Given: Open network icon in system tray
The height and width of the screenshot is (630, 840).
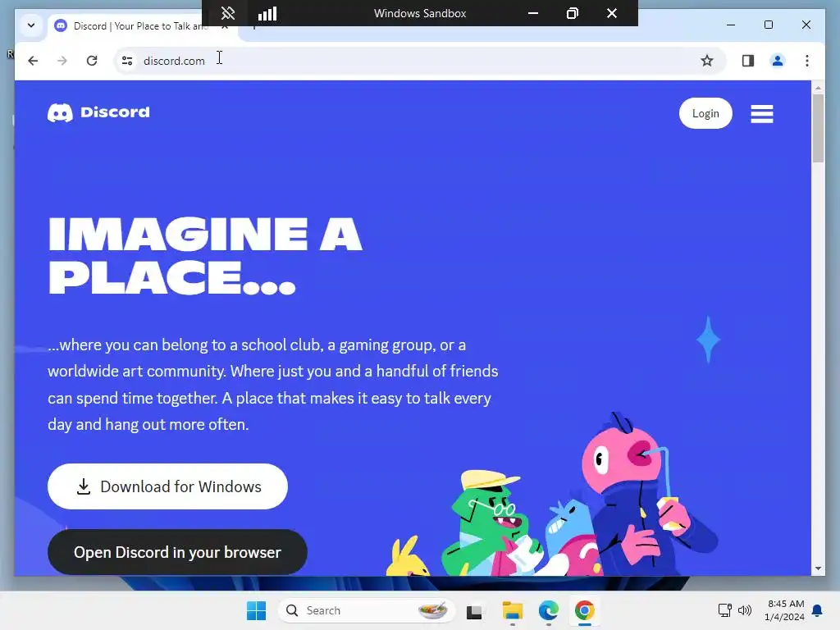Looking at the screenshot, I should coord(725,610).
